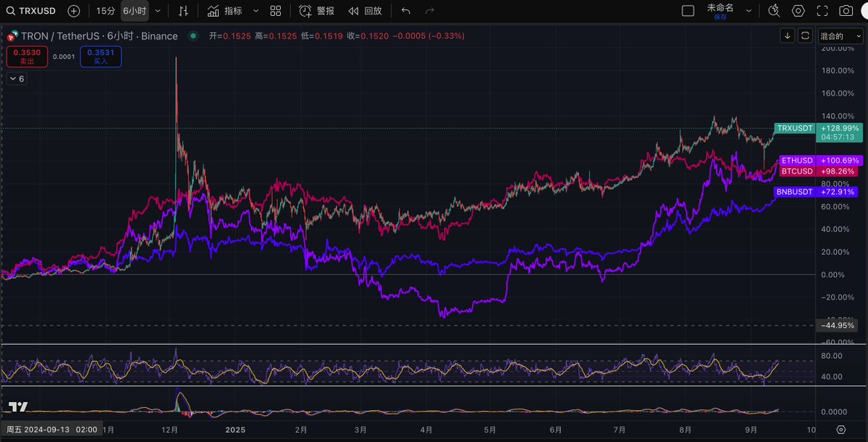Expand the indicators favorites chevron next to 指标
This screenshot has height=442, width=868.
point(256,11)
